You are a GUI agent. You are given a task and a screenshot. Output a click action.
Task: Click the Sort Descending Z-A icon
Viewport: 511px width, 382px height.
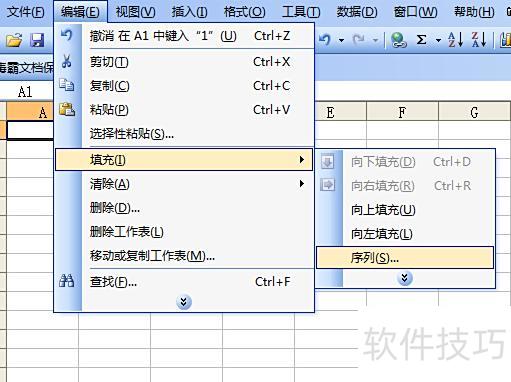(x=479, y=40)
